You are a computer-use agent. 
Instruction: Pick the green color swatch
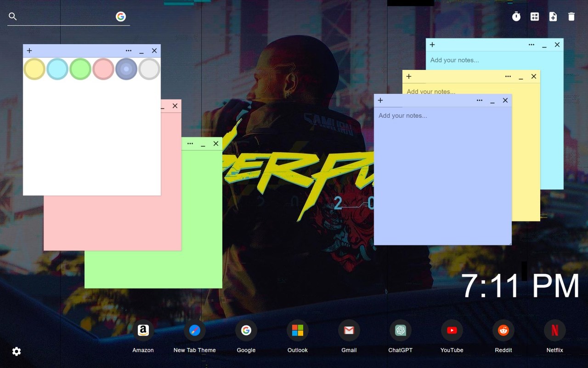(x=80, y=69)
